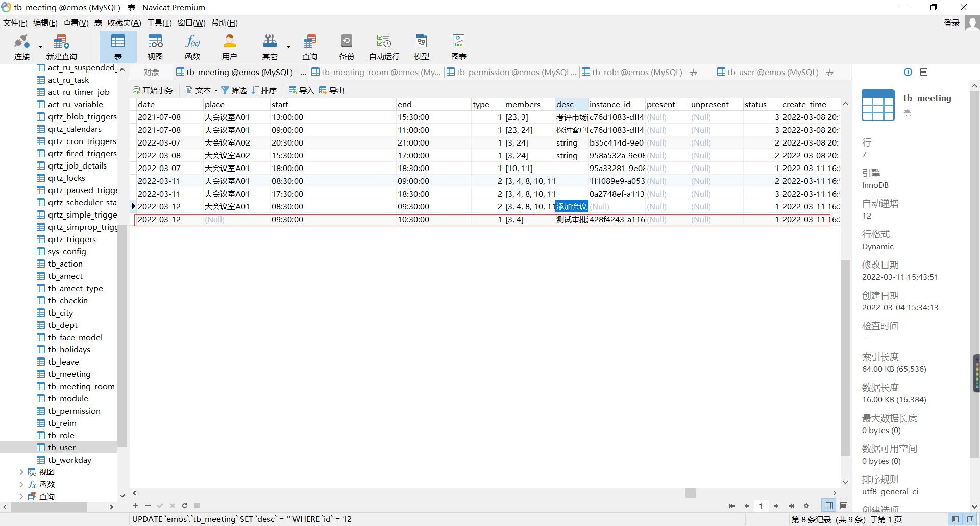Viewport: 980px width, 526px height.
Task: Open the 连接 dropdown arrow
Action: [x=40, y=47]
